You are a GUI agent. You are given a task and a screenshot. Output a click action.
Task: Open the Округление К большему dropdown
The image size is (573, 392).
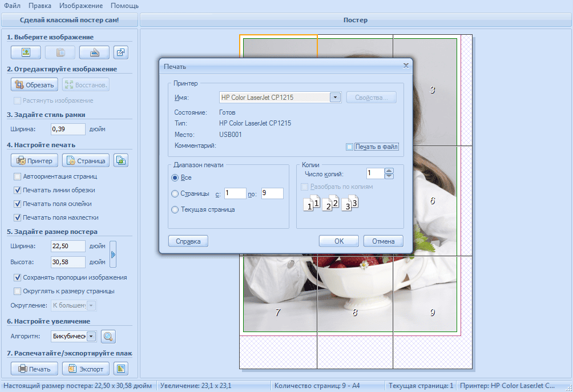pyautogui.click(x=91, y=305)
